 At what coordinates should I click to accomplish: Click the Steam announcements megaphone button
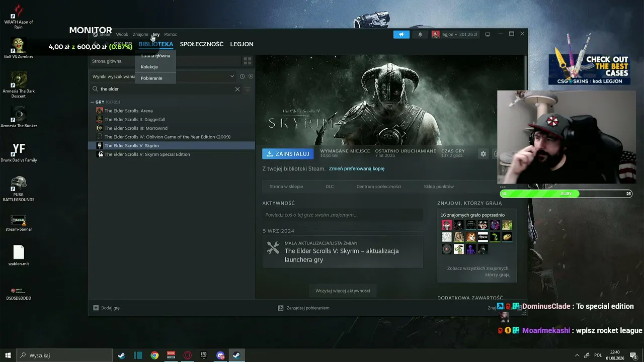coord(401,34)
